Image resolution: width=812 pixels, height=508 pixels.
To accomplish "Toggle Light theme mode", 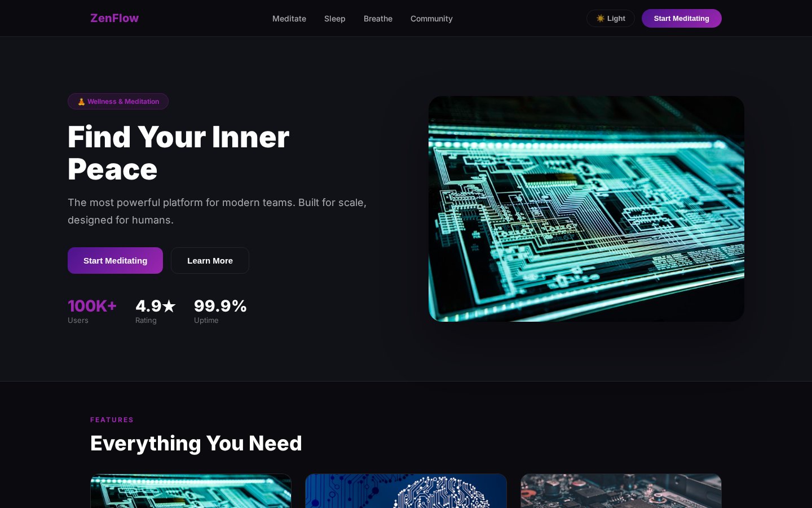I will 611,19.
